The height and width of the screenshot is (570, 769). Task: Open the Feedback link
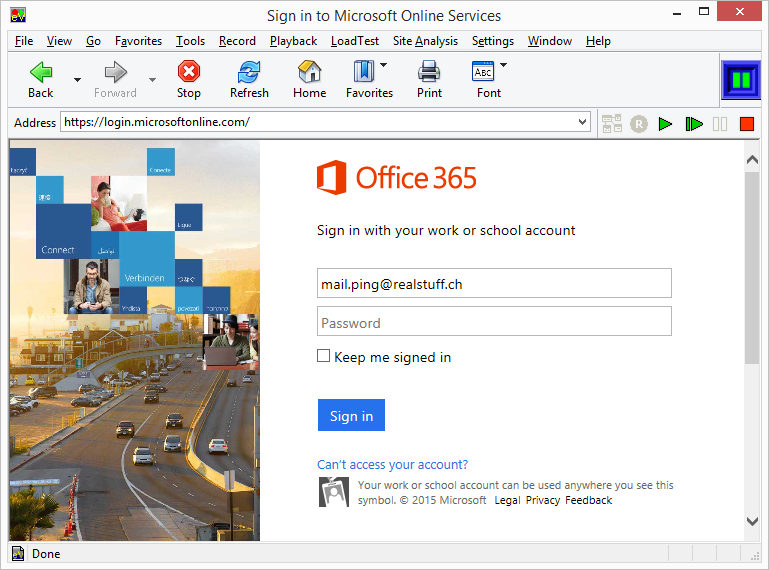(x=589, y=500)
